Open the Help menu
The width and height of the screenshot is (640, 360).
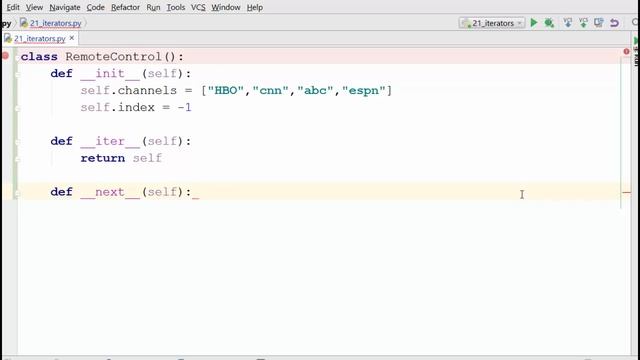(x=255, y=7)
